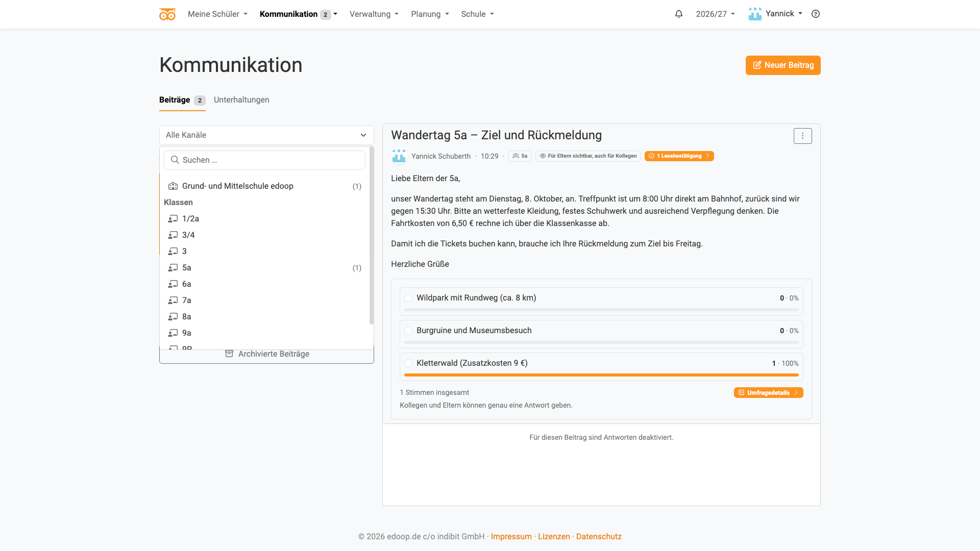Click the class icon next to 7a
The width and height of the screenshot is (980, 551).
(x=173, y=300)
